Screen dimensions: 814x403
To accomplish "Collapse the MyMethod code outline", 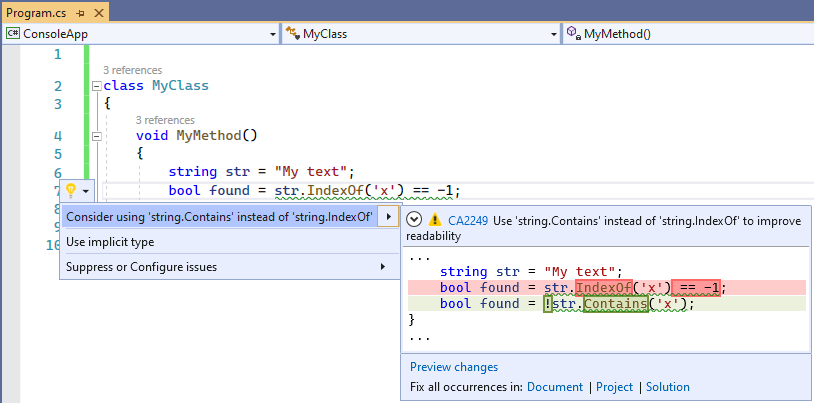I will (x=96, y=136).
